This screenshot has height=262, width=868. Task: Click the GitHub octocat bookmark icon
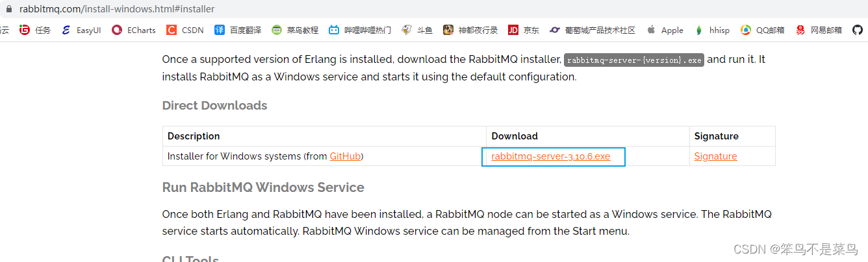click(x=857, y=30)
